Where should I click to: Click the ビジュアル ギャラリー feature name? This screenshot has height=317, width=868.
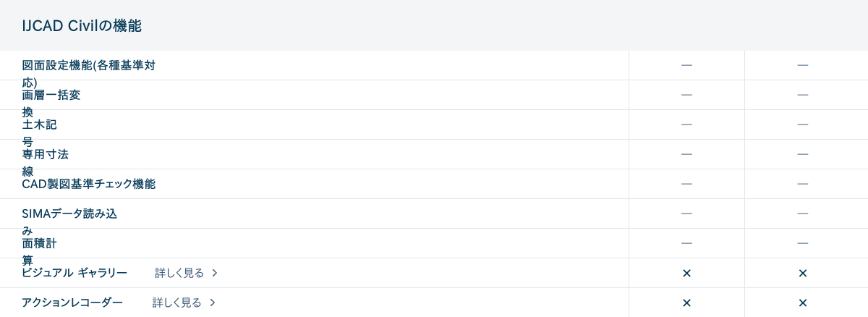[75, 273]
